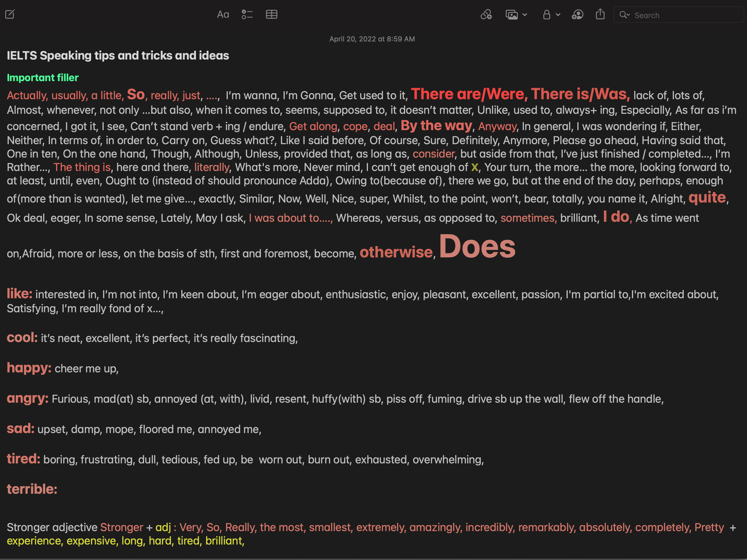Open the photos and media icon

(512, 15)
